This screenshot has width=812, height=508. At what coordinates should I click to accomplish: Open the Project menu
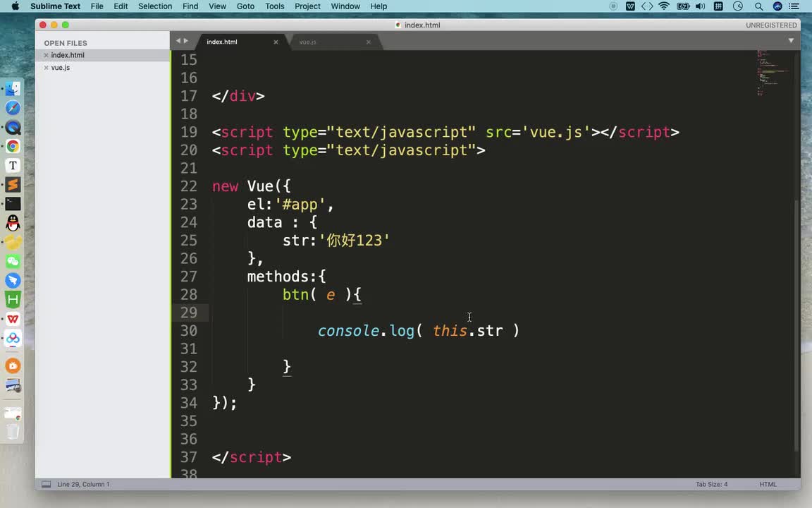[307, 6]
